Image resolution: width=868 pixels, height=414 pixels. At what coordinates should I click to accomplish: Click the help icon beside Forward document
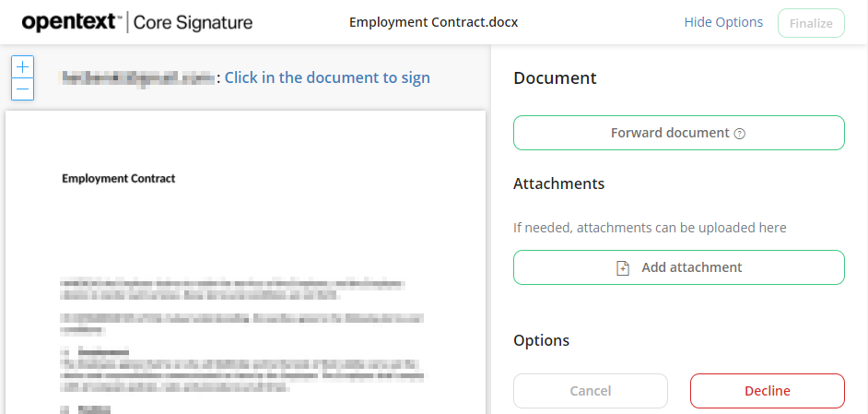pos(740,134)
